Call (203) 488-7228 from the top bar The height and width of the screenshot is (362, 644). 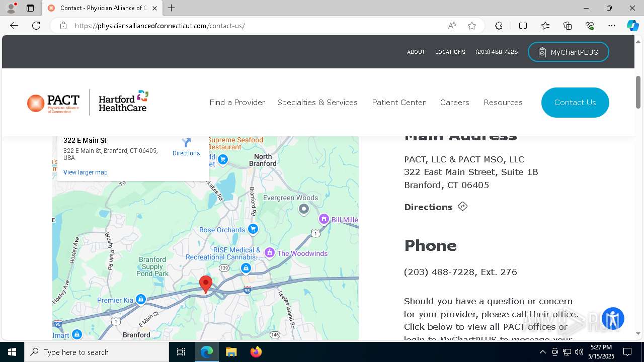pyautogui.click(x=497, y=52)
